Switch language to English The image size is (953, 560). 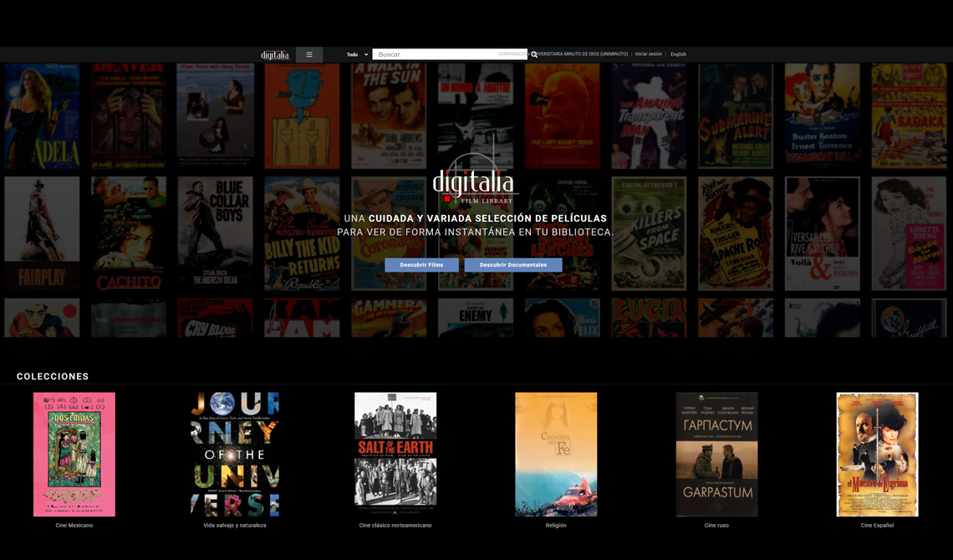click(x=678, y=54)
